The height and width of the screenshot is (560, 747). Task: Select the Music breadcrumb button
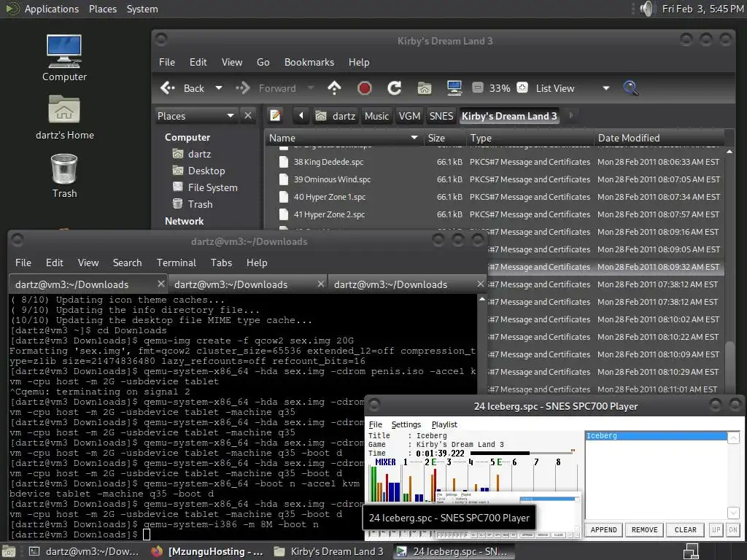(376, 116)
